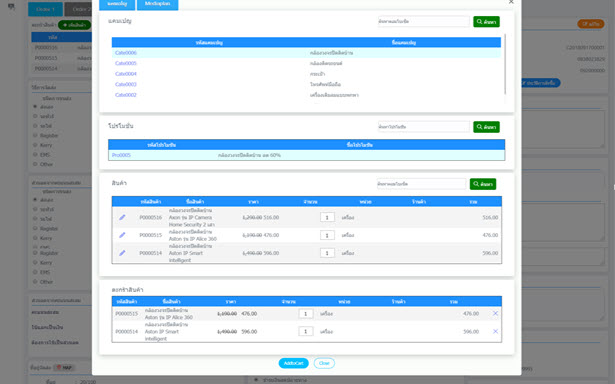
Task: Click the promotion code column header
Action: coord(162,145)
